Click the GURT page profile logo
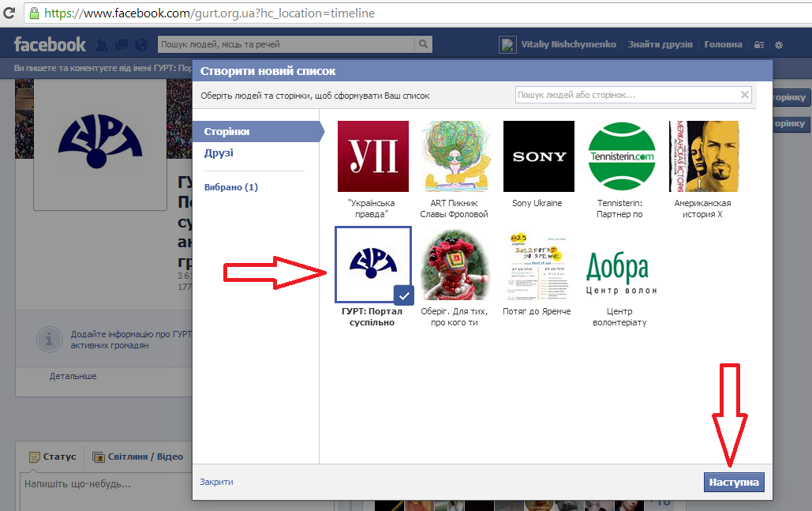812x511 pixels. [x=100, y=141]
